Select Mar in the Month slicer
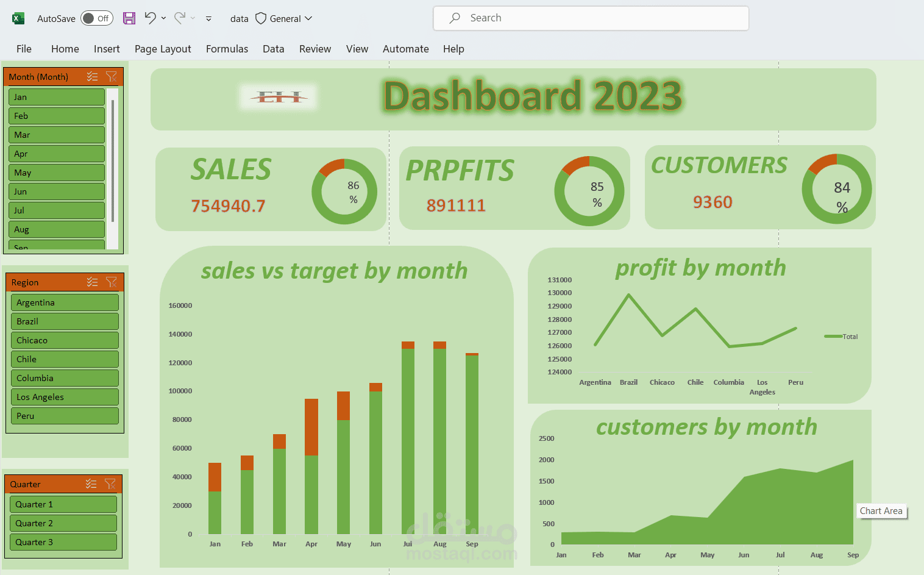Image resolution: width=924 pixels, height=575 pixels. 57,135
